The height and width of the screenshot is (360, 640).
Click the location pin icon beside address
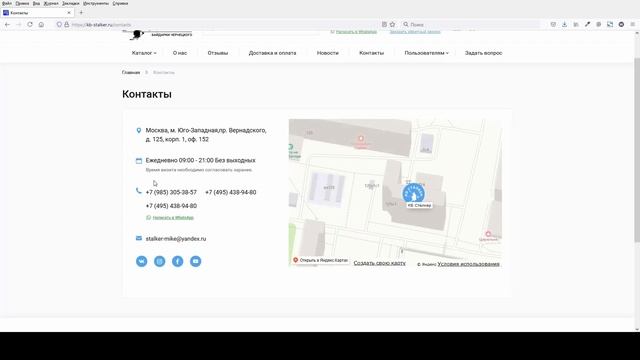[139, 131]
